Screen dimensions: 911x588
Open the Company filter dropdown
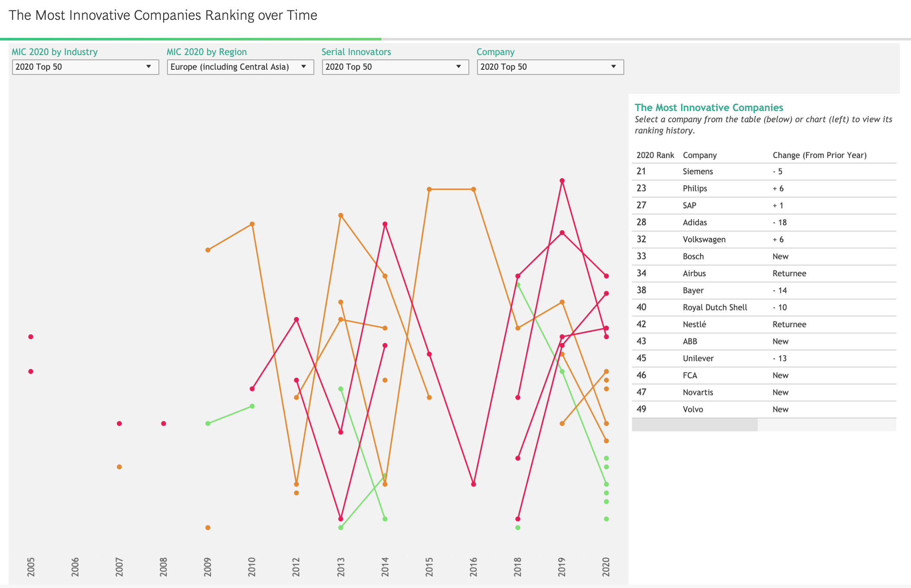point(550,67)
